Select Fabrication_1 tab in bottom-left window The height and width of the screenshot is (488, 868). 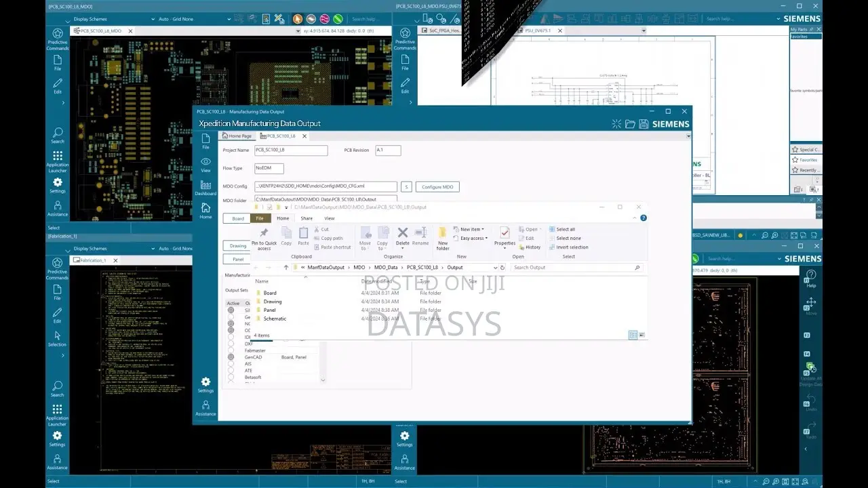[92, 260]
